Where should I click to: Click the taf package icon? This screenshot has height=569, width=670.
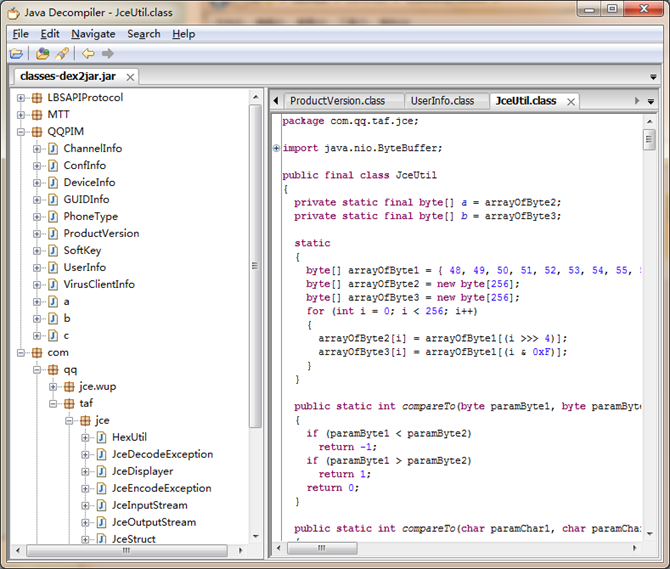69,404
